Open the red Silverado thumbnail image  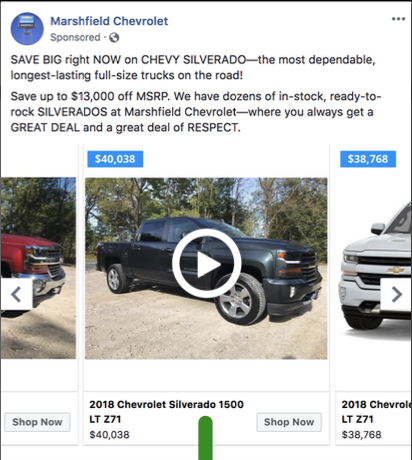(38, 268)
